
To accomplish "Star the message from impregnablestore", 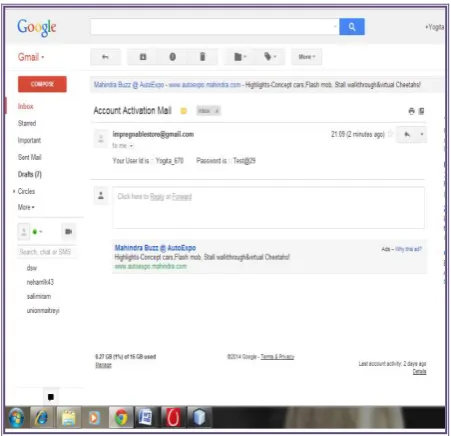I will 390,134.
